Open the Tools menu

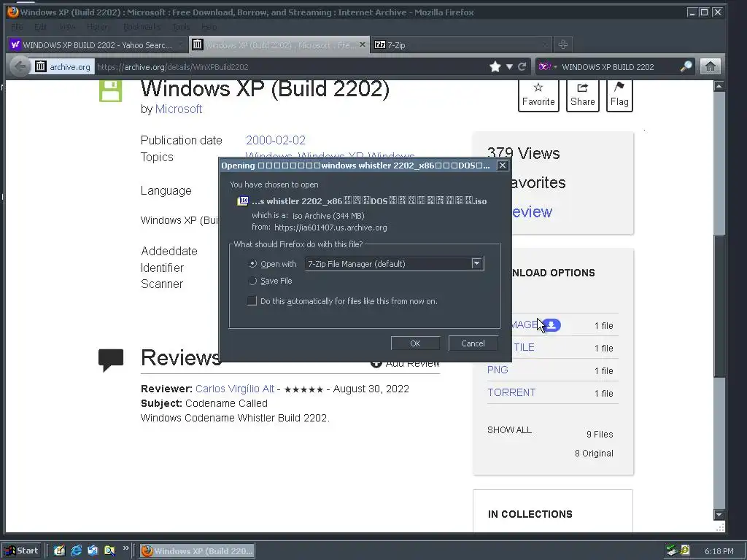coord(181,27)
